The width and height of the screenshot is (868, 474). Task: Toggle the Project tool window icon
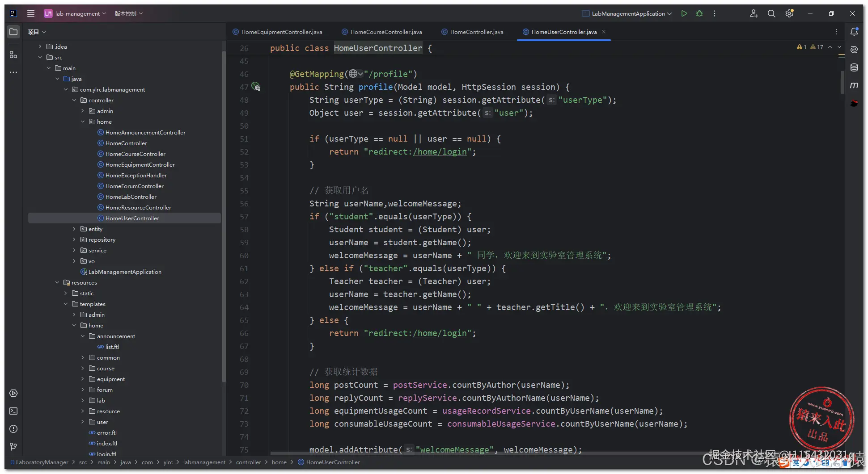[x=13, y=32]
